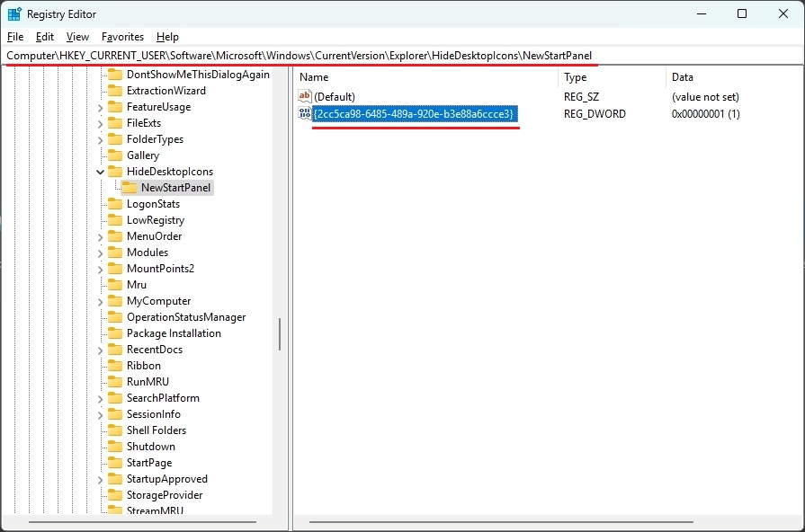Expand the StartupApproved key
The height and width of the screenshot is (532, 805).
pyautogui.click(x=100, y=480)
